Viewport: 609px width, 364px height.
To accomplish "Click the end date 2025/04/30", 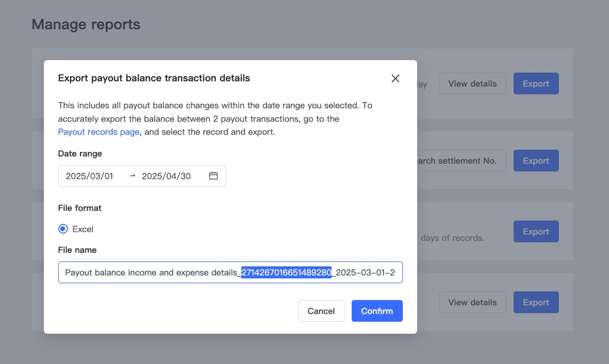I will [x=166, y=176].
